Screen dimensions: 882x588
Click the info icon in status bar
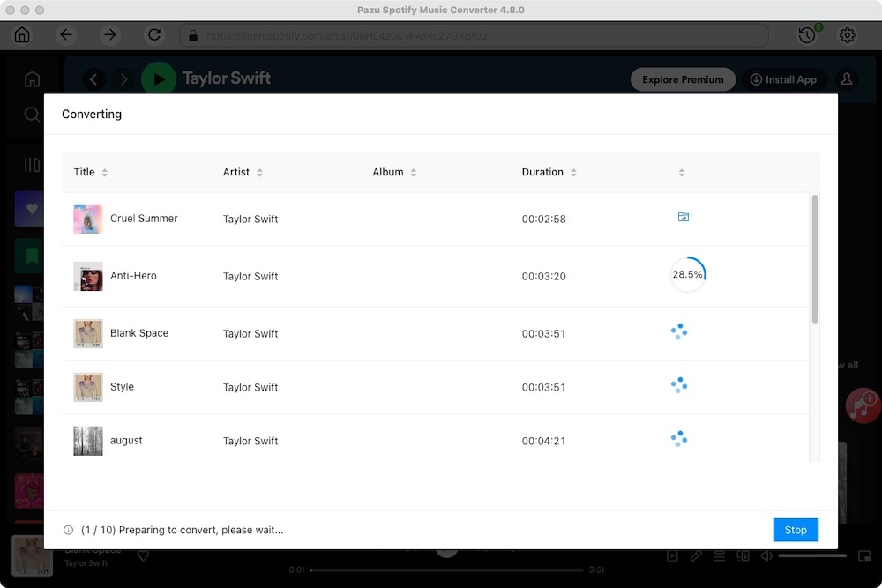point(68,531)
